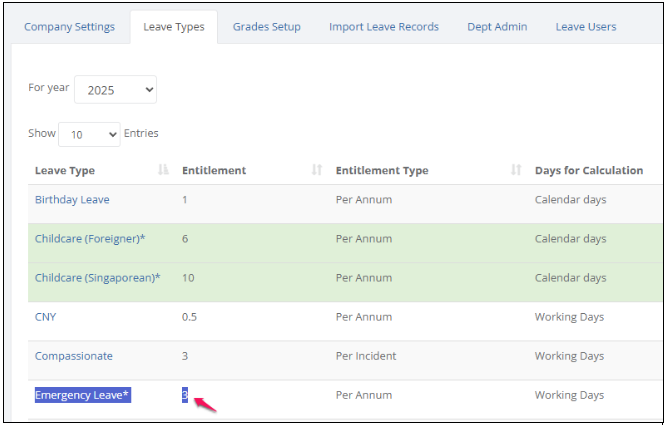
Task: Go to Import Leave Records tab
Action: point(384,27)
